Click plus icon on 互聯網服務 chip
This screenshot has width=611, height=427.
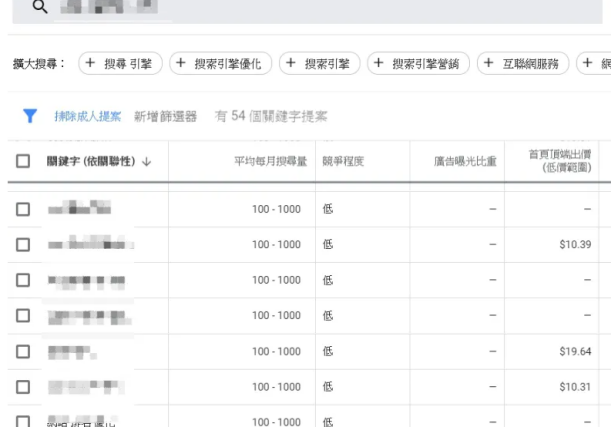(x=488, y=63)
